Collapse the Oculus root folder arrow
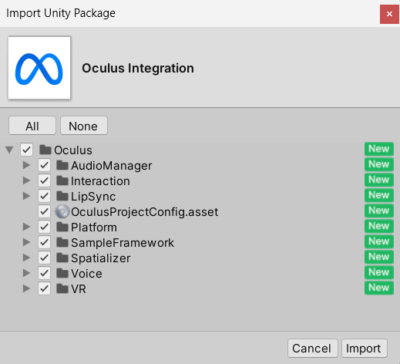 9,150
